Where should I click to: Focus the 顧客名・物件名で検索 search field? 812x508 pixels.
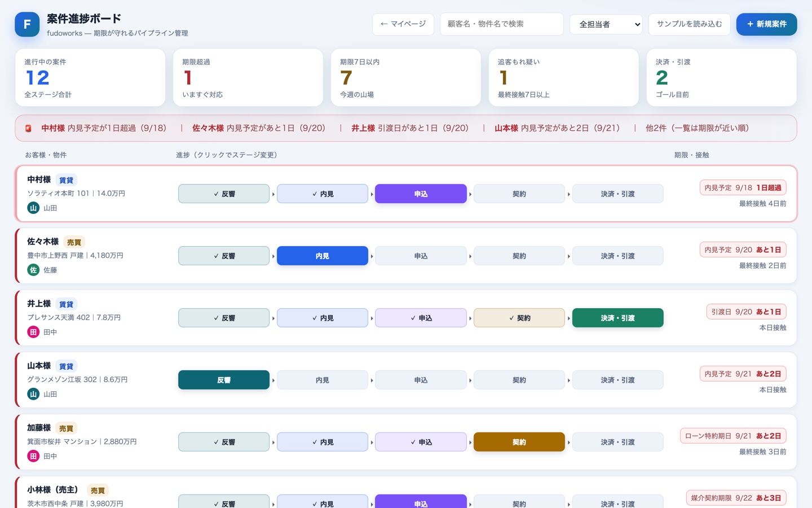point(502,24)
